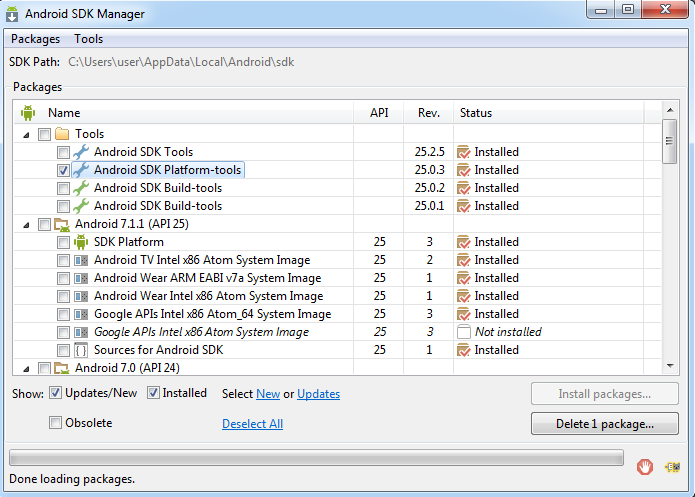Click the Android SDK Manager title bar icon

click(x=12, y=14)
